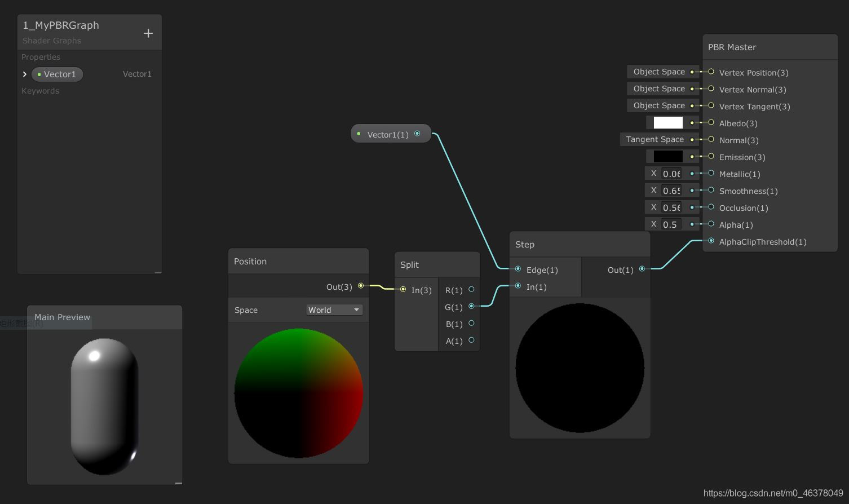The image size is (849, 504).
Task: Click the Object Space label for Vertex Tangent
Action: (x=659, y=105)
